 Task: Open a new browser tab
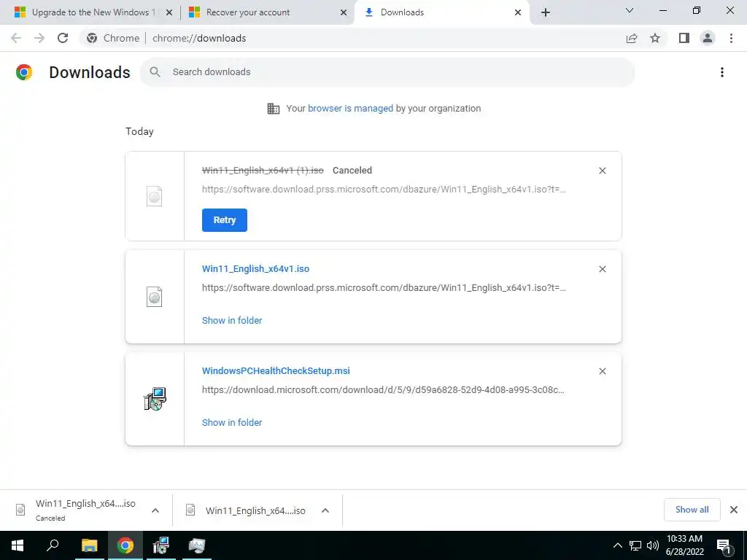tap(546, 12)
